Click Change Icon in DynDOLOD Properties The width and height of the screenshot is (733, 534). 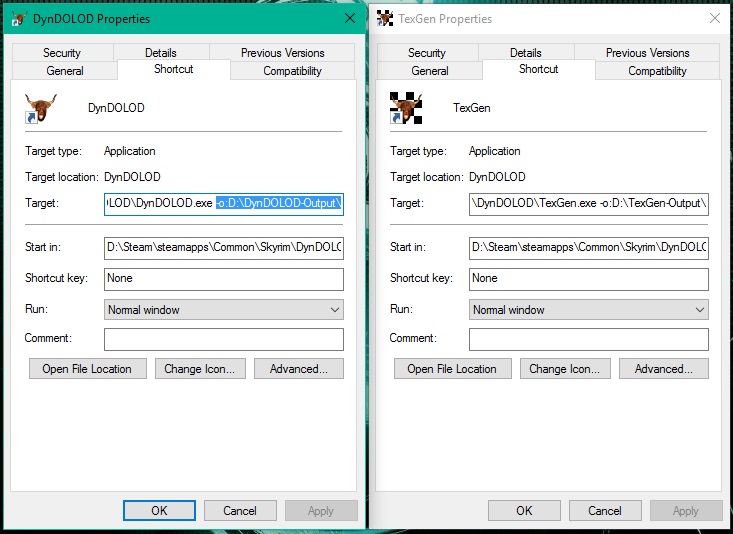pyautogui.click(x=200, y=368)
